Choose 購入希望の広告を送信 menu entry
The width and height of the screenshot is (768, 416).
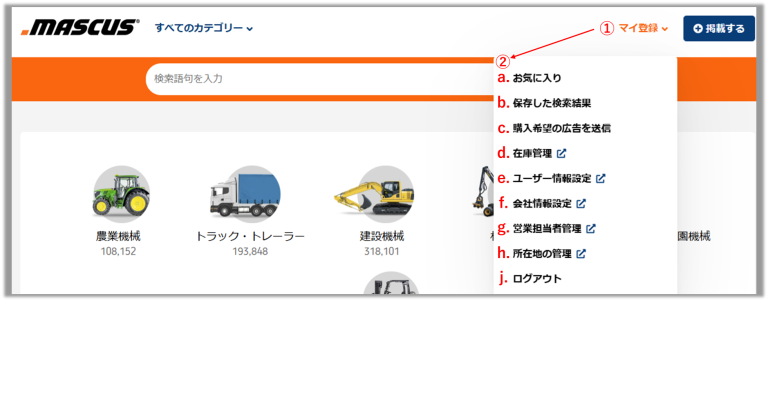click(x=561, y=128)
